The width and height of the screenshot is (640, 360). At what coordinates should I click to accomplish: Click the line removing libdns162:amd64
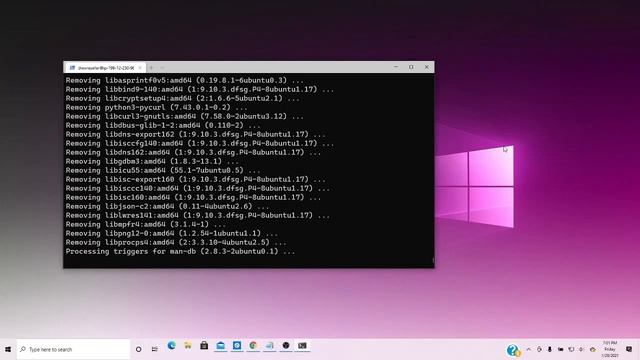[193, 152]
